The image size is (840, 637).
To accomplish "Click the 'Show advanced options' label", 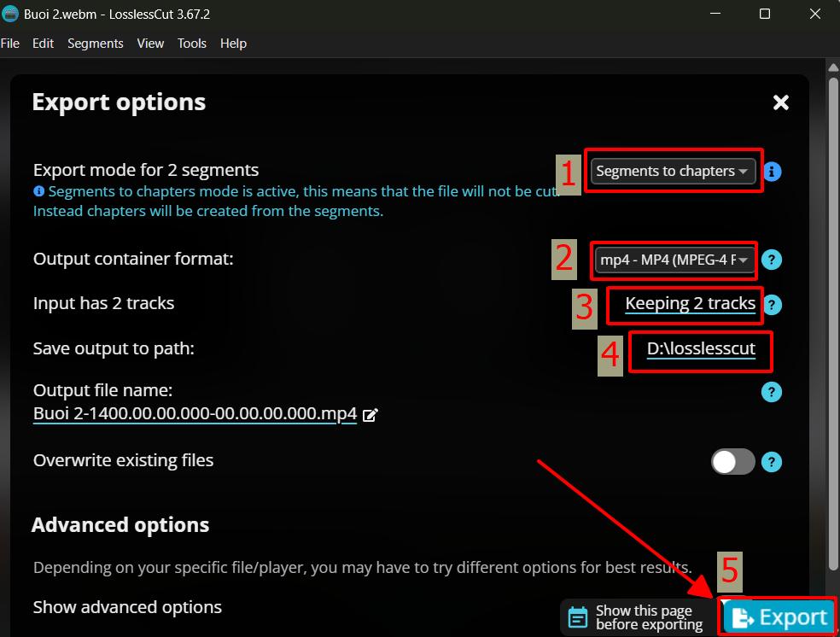I will point(127,607).
